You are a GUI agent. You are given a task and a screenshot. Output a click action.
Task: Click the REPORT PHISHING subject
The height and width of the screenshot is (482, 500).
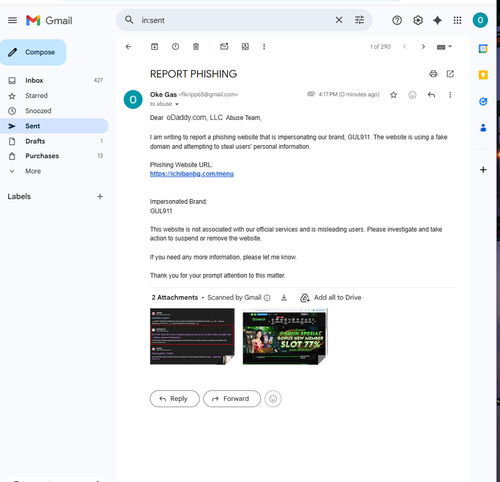pyautogui.click(x=193, y=74)
